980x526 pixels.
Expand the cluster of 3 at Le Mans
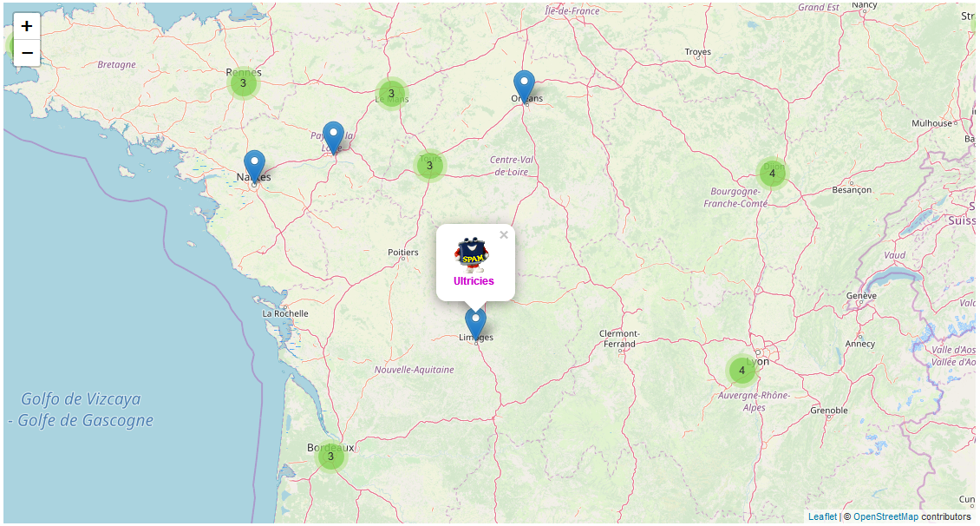(391, 94)
